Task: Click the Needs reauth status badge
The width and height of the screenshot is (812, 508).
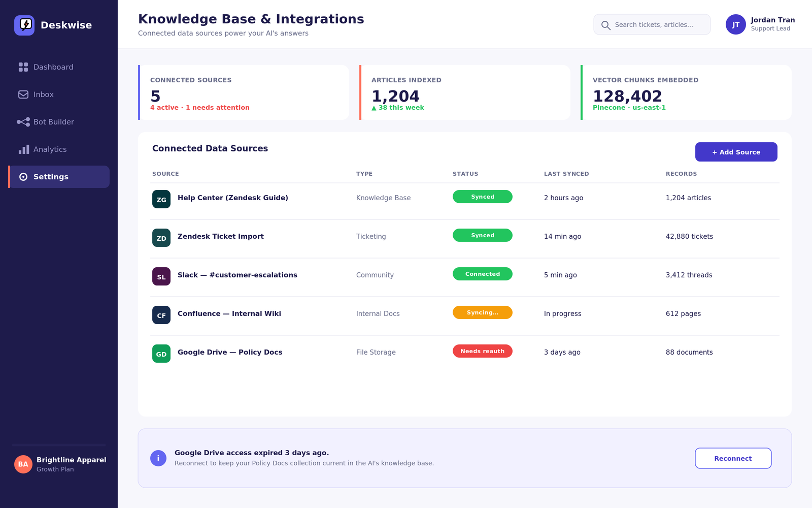Action: click(x=483, y=351)
